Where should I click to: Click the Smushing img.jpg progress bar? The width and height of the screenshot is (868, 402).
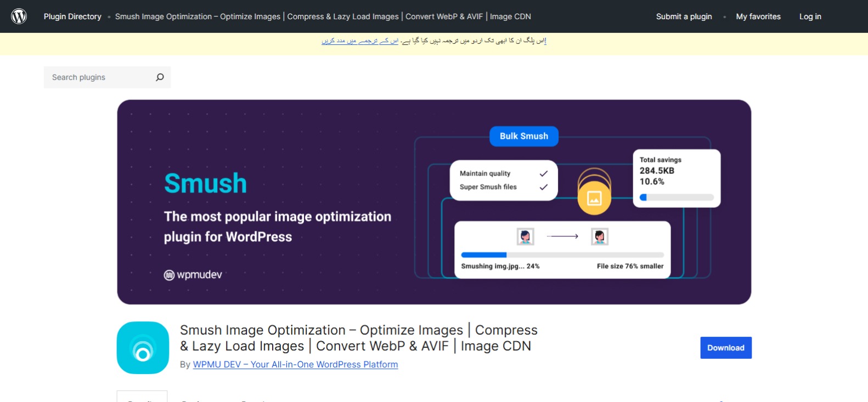tap(562, 255)
